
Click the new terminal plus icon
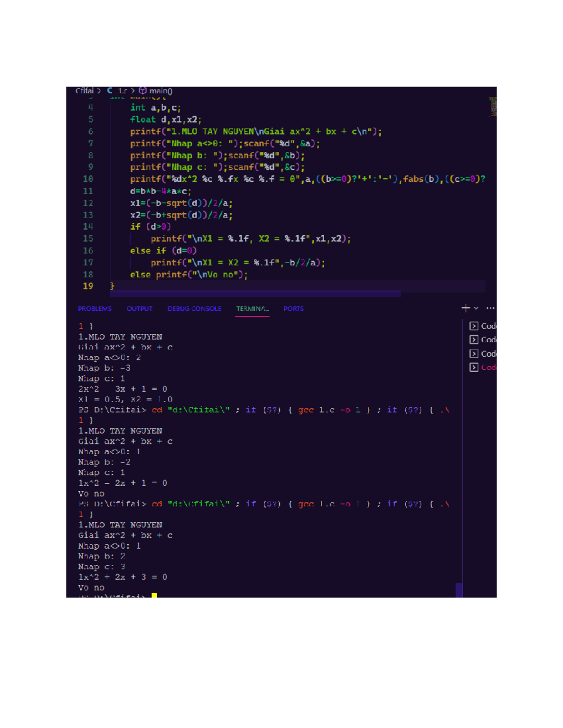pyautogui.click(x=465, y=308)
